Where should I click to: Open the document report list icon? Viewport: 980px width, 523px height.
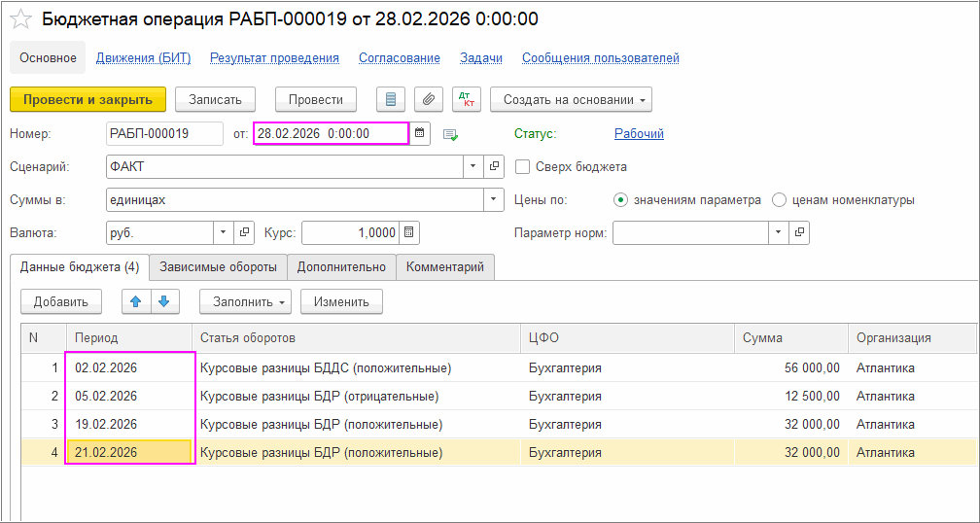click(x=391, y=99)
